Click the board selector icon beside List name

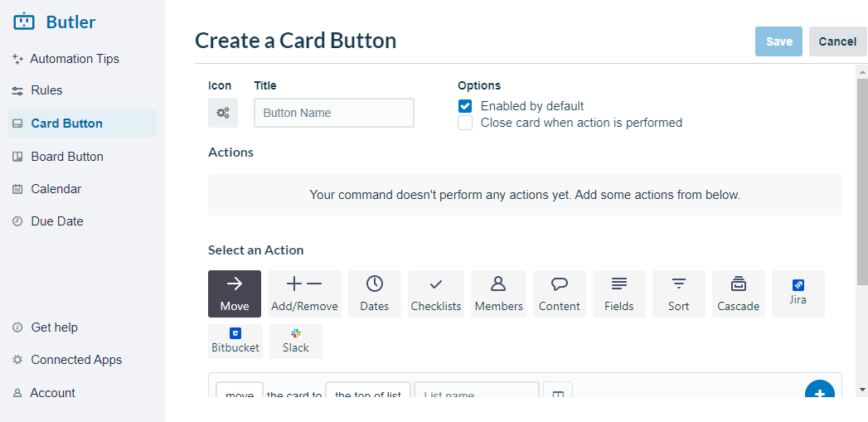point(558,391)
